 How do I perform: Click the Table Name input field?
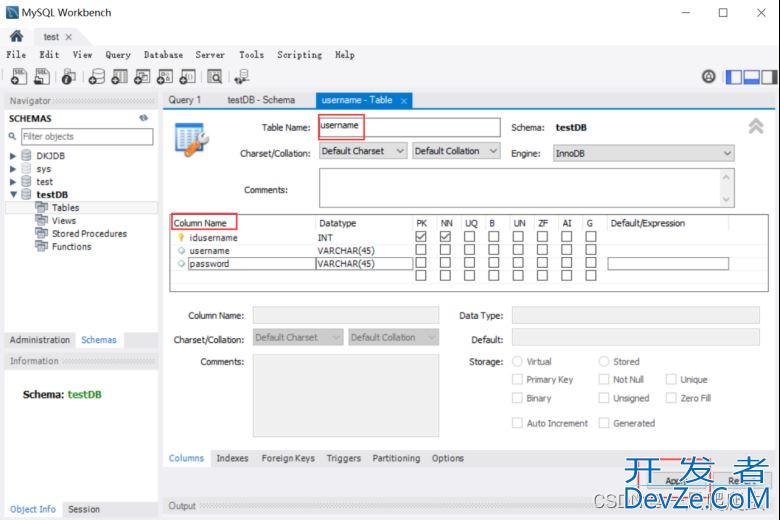(x=409, y=127)
